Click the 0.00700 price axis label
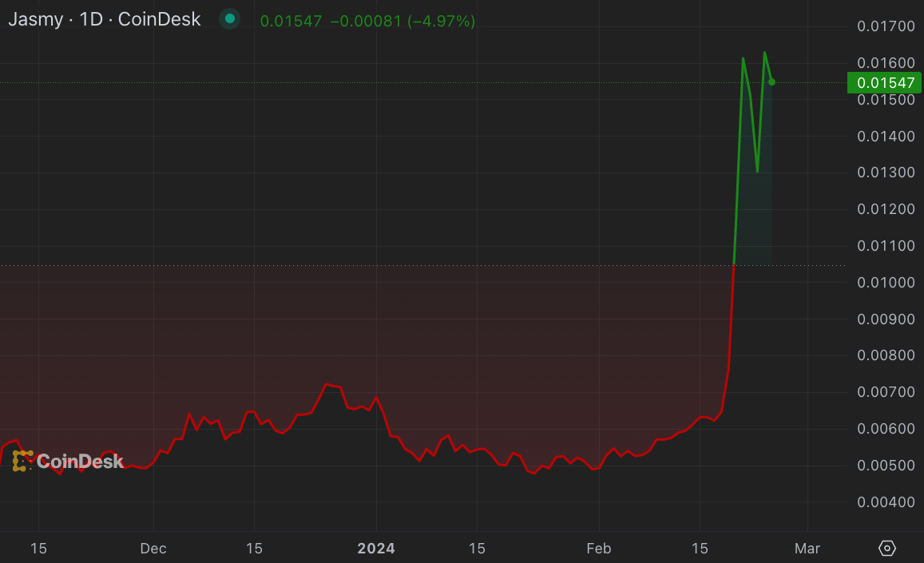This screenshot has height=563, width=924. click(x=886, y=392)
